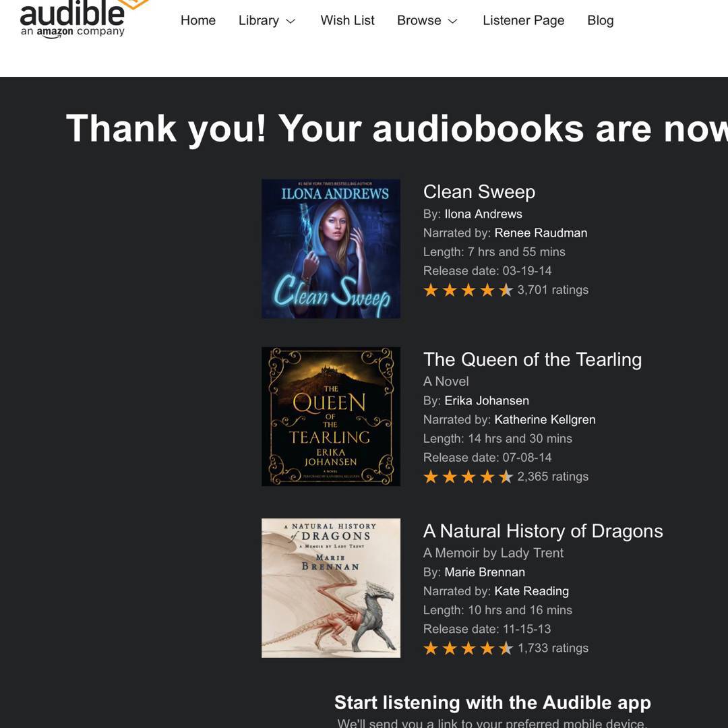Viewport: 728px width, 728px height.
Task: Go to Listener Page
Action: [523, 20]
